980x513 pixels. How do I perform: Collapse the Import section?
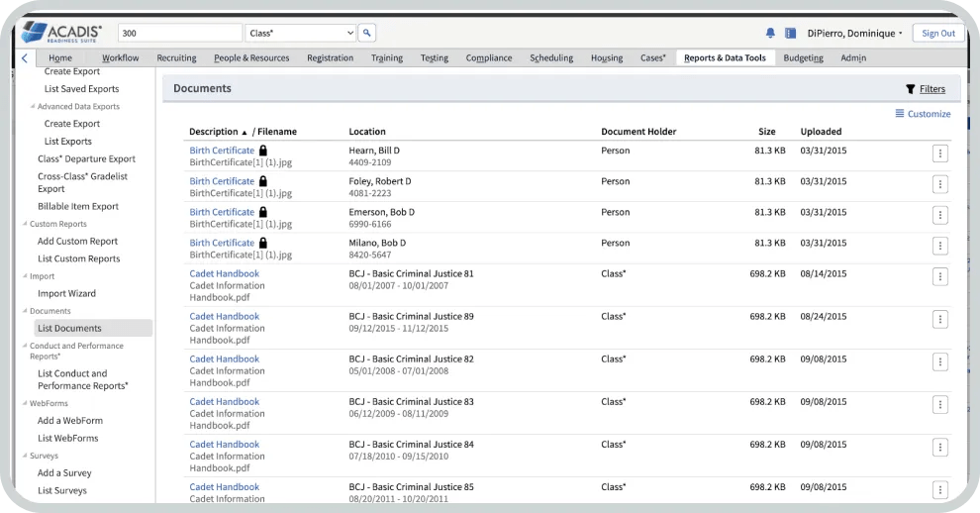pos(25,276)
